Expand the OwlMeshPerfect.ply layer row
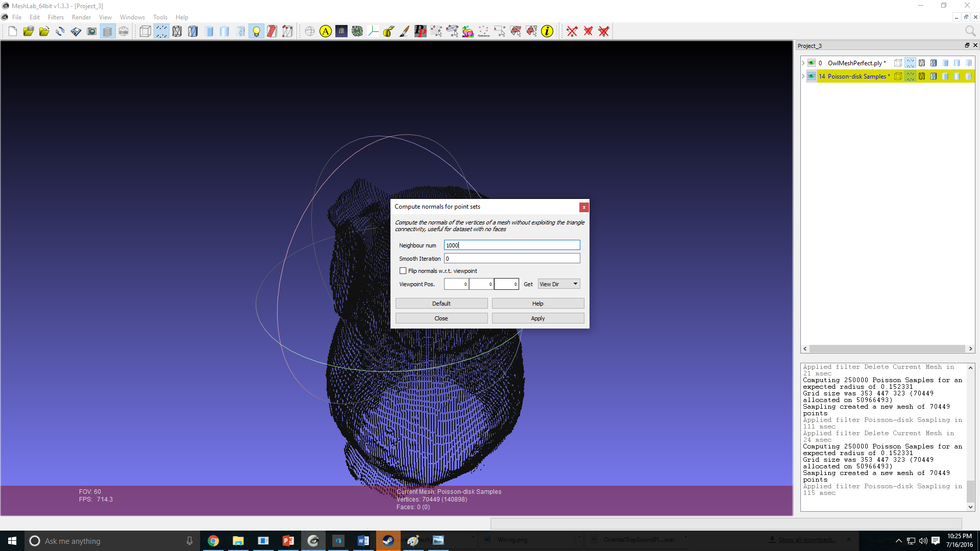Screen dimensions: 980x551 (x=803, y=63)
